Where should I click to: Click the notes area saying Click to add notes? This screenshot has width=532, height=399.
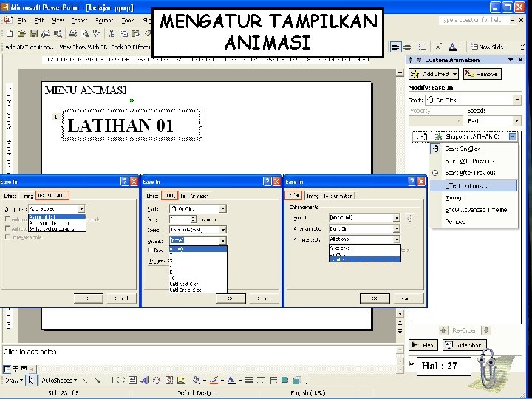tap(200, 355)
